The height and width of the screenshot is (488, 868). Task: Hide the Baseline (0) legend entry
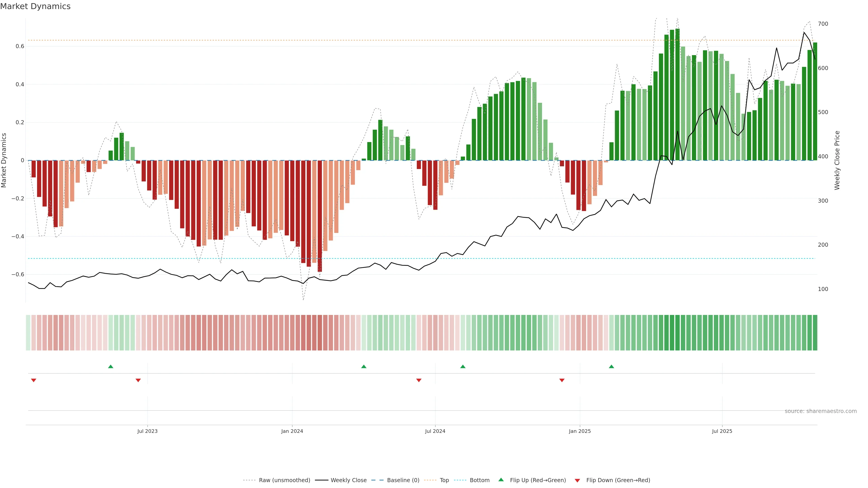403,480
